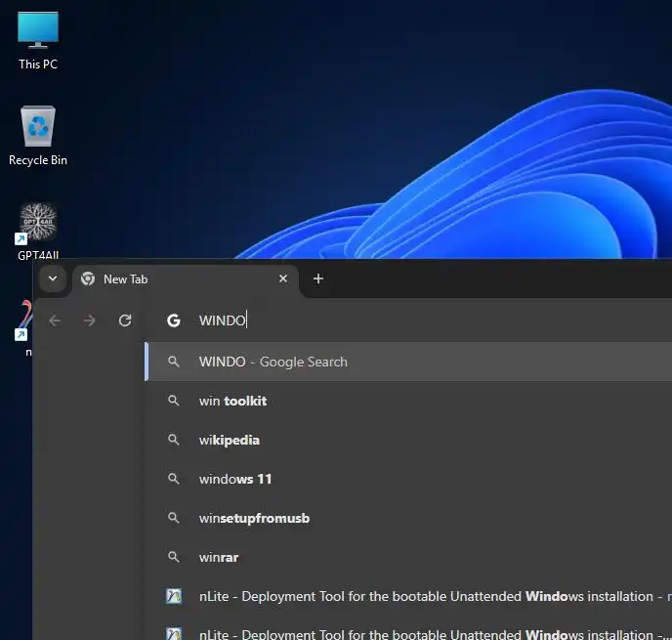Launch the GPT4All desktop shortcut

tap(38, 232)
